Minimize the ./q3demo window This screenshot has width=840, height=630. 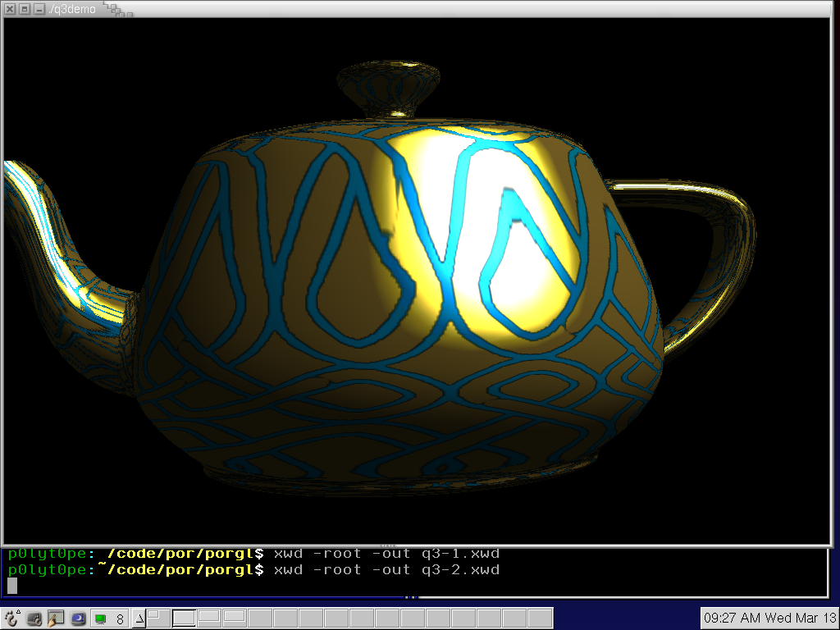point(39,9)
